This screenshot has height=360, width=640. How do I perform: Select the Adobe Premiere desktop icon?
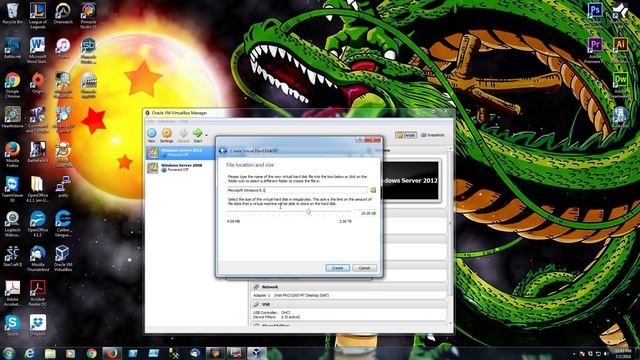595,50
